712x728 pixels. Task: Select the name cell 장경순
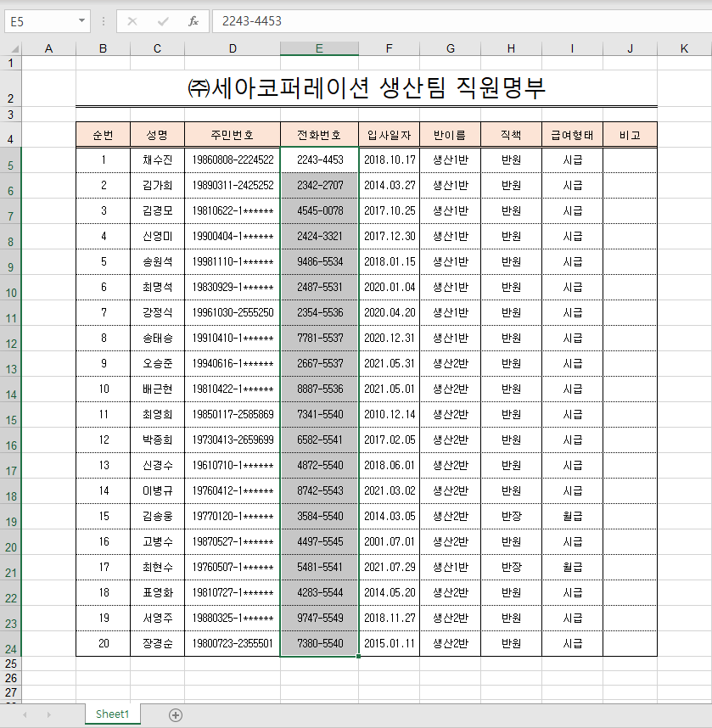[x=157, y=643]
